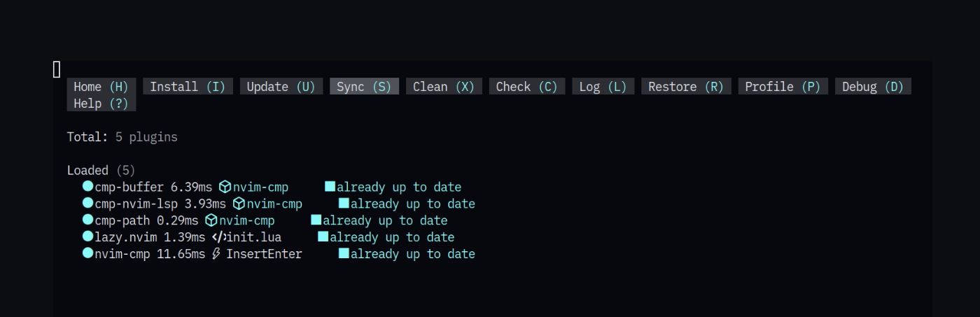Select the Install (I) button

188,86
